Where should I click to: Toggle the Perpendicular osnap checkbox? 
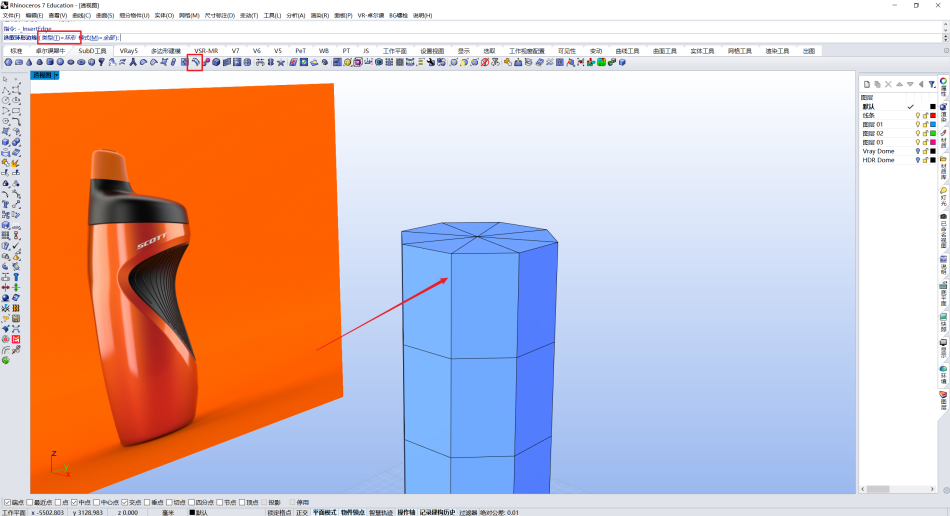point(147,503)
